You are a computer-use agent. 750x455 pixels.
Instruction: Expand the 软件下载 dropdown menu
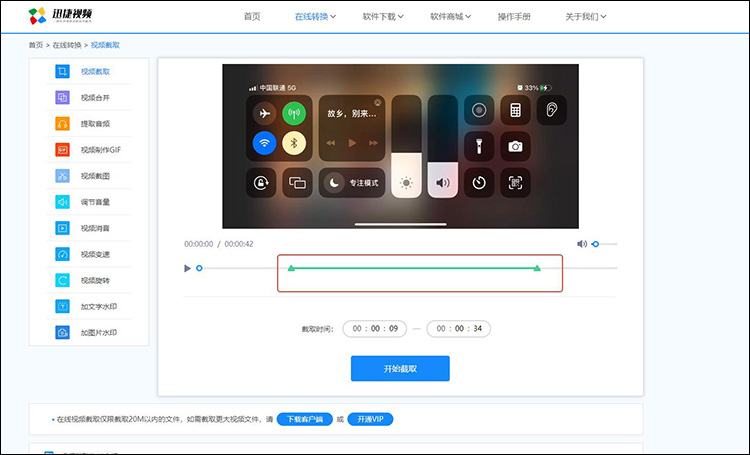(383, 17)
